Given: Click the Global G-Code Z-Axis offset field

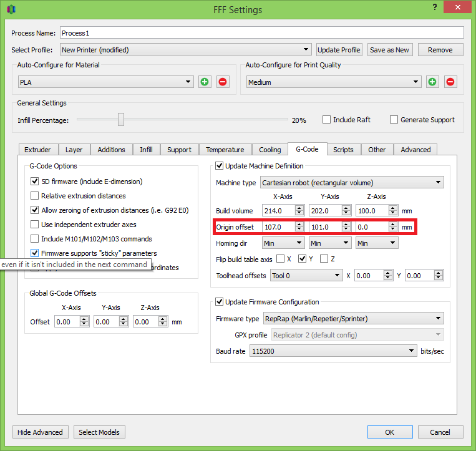Looking at the screenshot, I should tap(150, 321).
